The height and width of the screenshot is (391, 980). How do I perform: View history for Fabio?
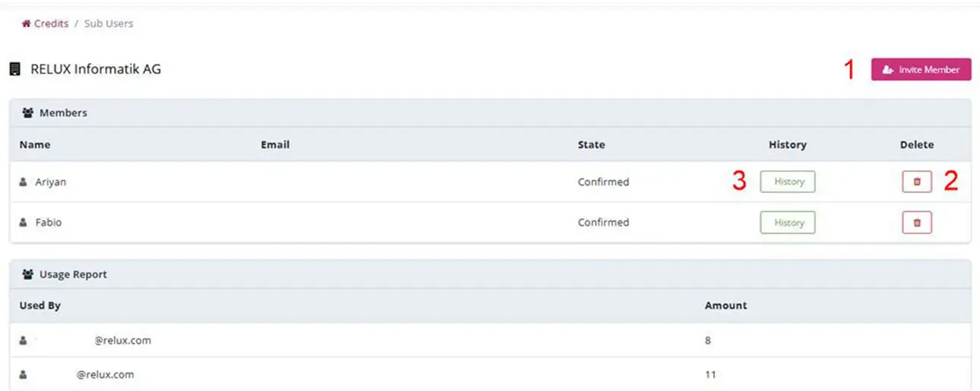788,222
